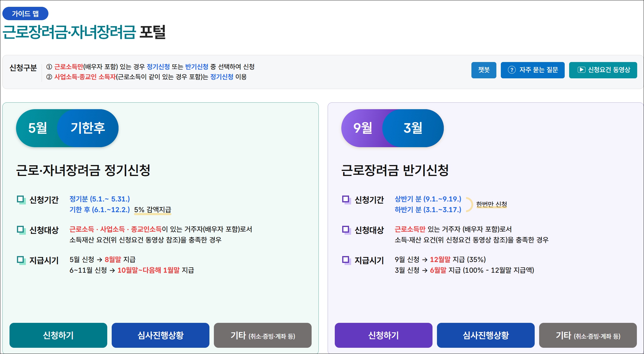Screen dimensions: 644x354
Task: Open 심사진행상황 under 반기신청 panel
Action: point(486,335)
